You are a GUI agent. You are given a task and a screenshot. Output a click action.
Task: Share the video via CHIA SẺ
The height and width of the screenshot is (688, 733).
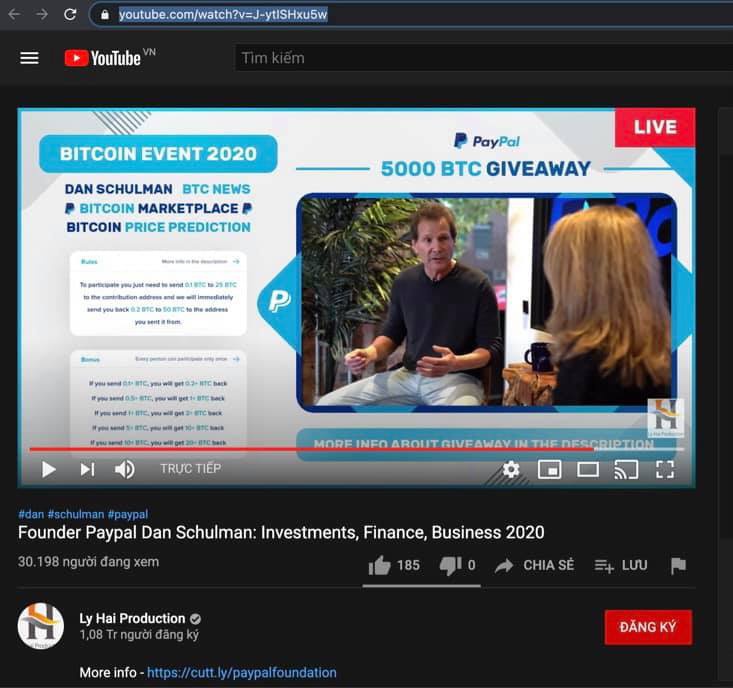(534, 566)
